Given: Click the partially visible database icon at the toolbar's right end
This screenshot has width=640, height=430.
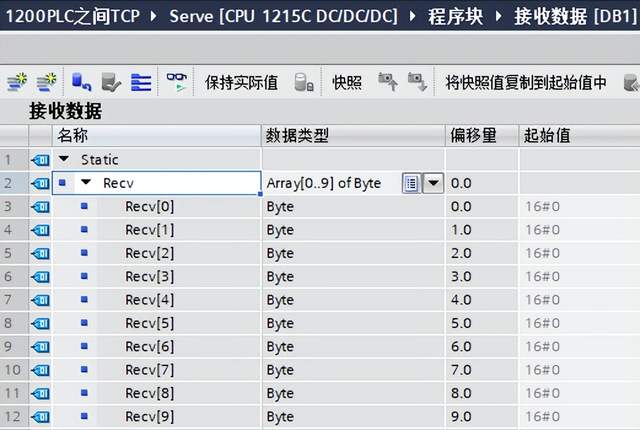Looking at the screenshot, I should [631, 82].
